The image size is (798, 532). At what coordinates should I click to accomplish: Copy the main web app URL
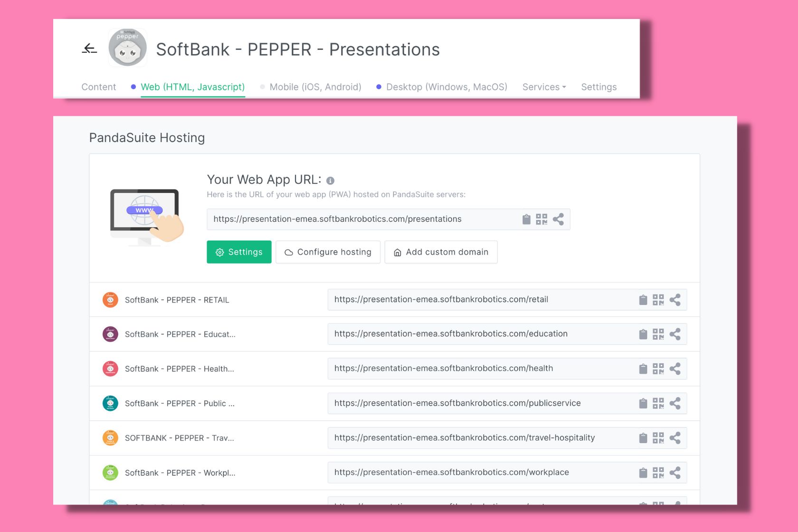(x=526, y=219)
